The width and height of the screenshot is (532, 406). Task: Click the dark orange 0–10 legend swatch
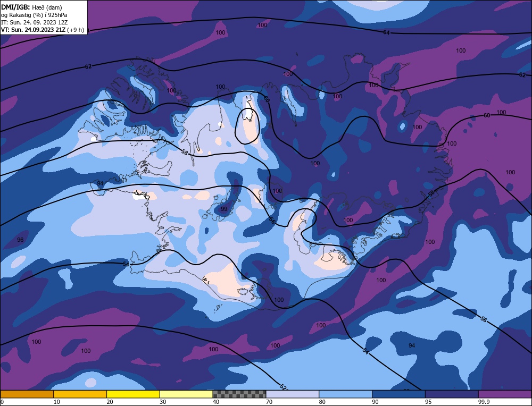(x=27, y=394)
